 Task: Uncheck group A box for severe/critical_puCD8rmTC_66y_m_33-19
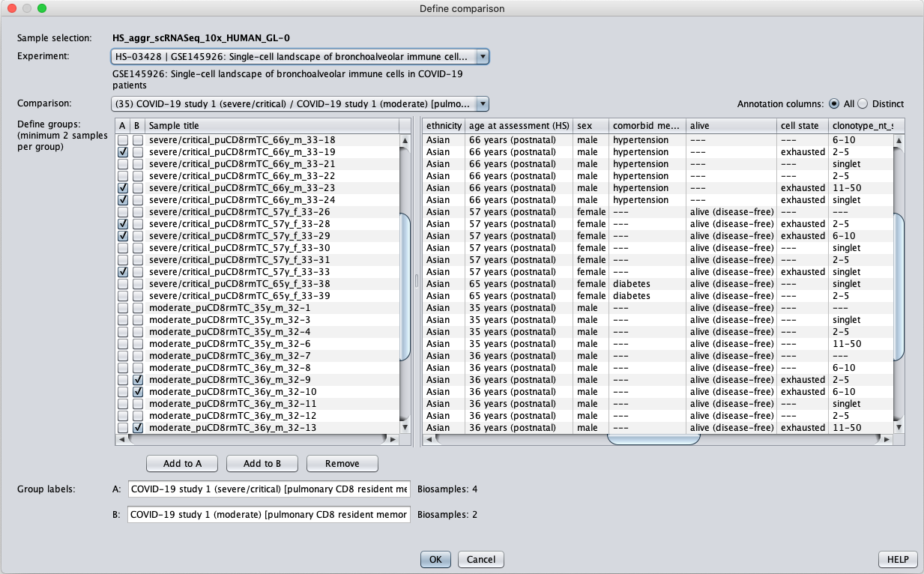click(x=123, y=152)
